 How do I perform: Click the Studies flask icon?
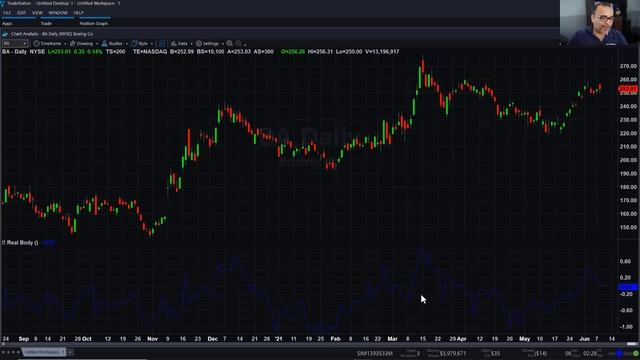pos(104,44)
